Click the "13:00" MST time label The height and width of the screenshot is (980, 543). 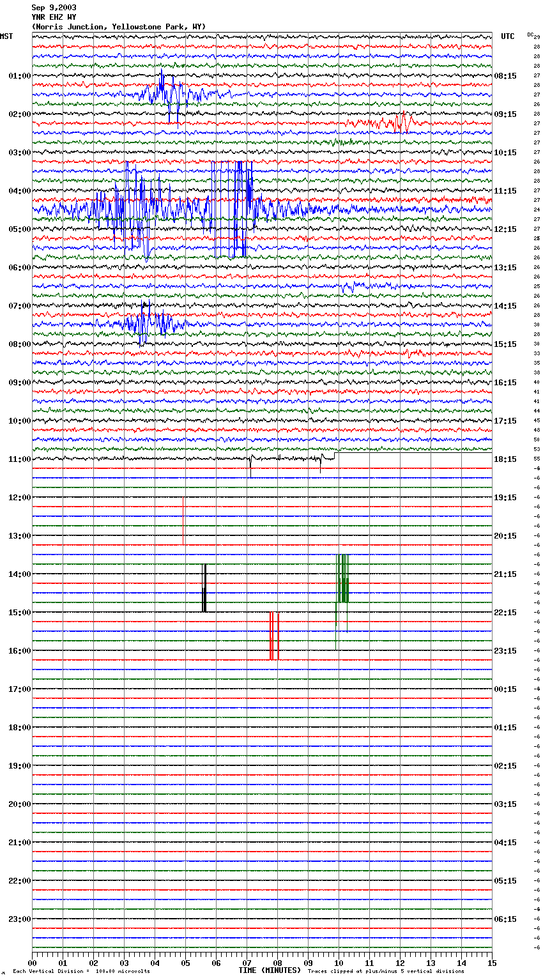(20, 536)
